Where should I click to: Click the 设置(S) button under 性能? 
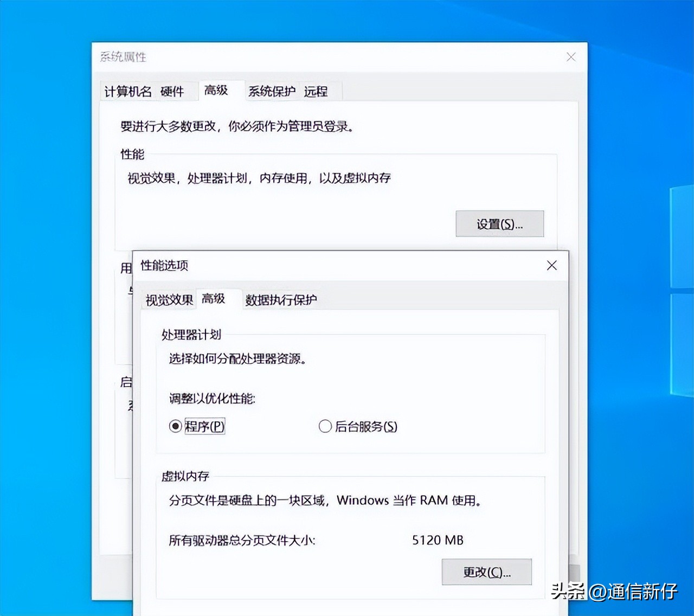pos(499,223)
